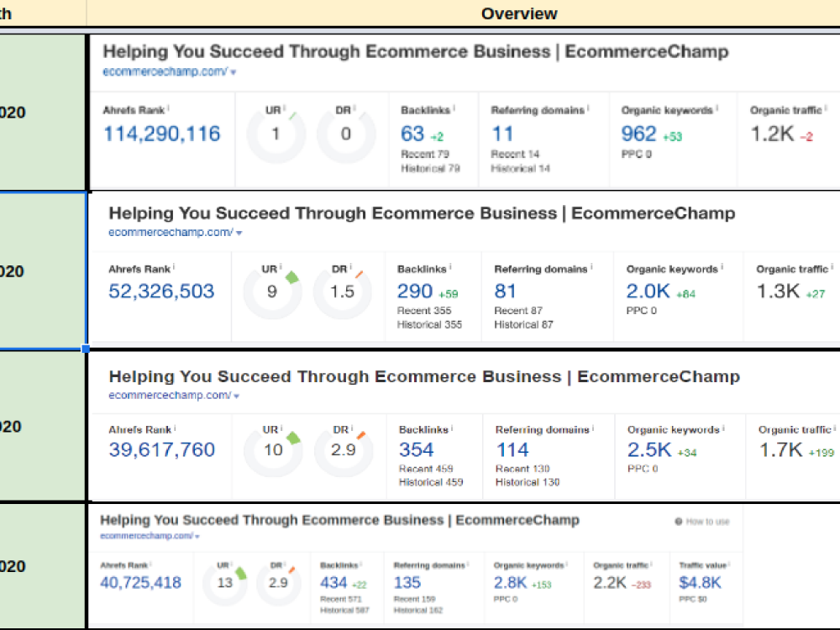Click the 63 backlinks count link
This screenshot has width=840, height=630.
[412, 134]
